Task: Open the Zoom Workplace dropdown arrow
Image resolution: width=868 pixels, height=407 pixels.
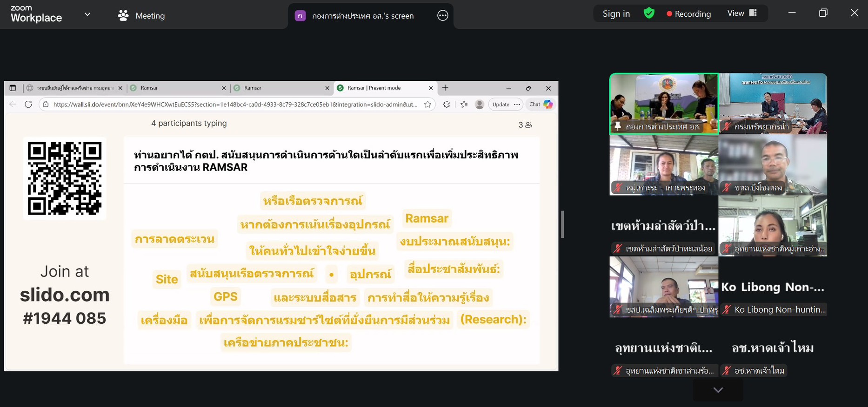Action: pyautogui.click(x=87, y=14)
